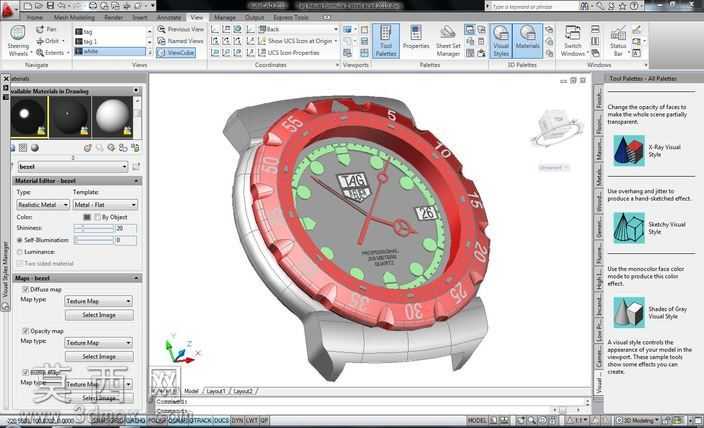Adjust the Self-Illumination slider
The height and width of the screenshot is (428, 704).
click(x=94, y=240)
